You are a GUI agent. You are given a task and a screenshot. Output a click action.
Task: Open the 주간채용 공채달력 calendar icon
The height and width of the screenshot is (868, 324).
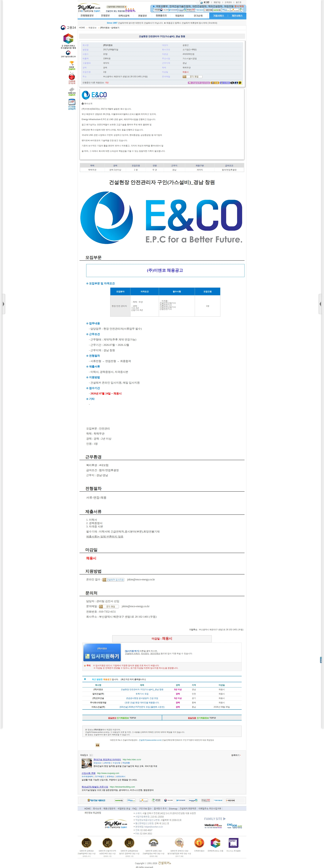[72, 105]
